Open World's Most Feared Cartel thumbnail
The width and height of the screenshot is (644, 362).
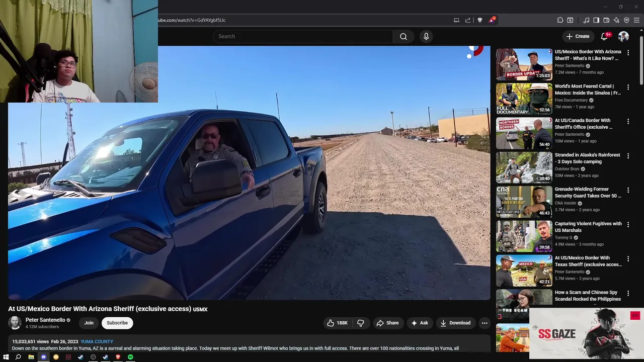(x=524, y=99)
